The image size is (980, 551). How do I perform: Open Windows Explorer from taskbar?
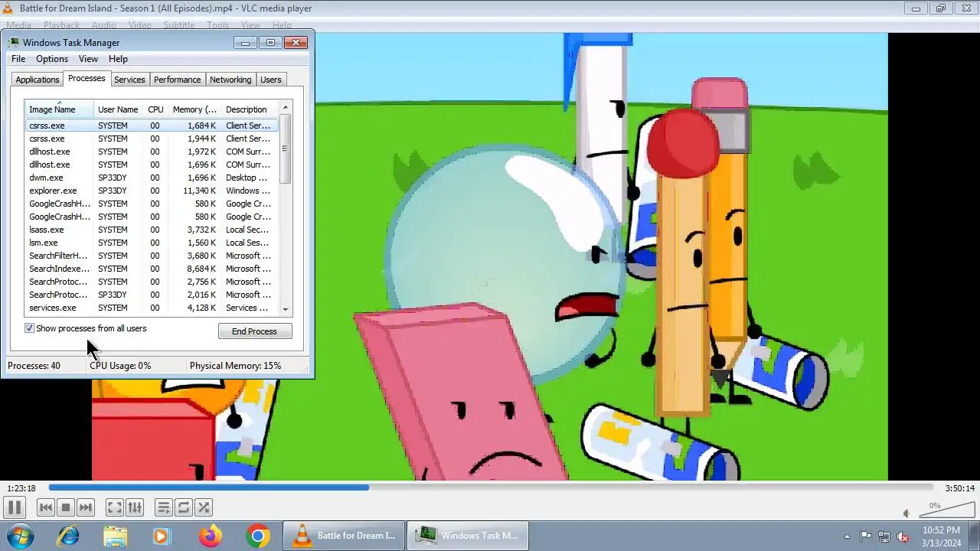pyautogui.click(x=115, y=536)
